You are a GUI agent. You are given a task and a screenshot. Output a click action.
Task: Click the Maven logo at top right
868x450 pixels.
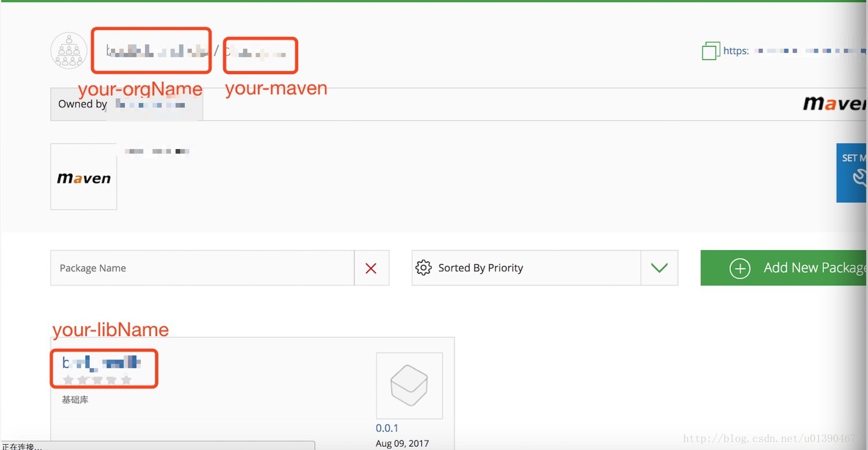point(835,104)
